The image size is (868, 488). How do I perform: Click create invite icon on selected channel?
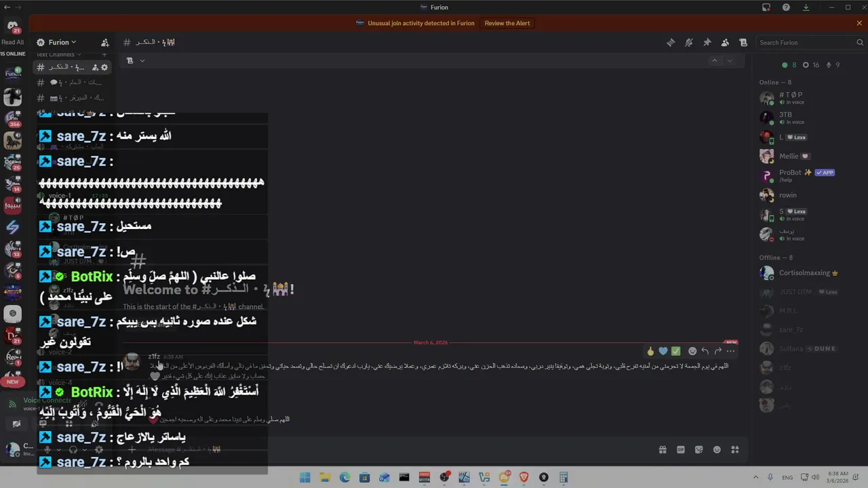(x=95, y=67)
